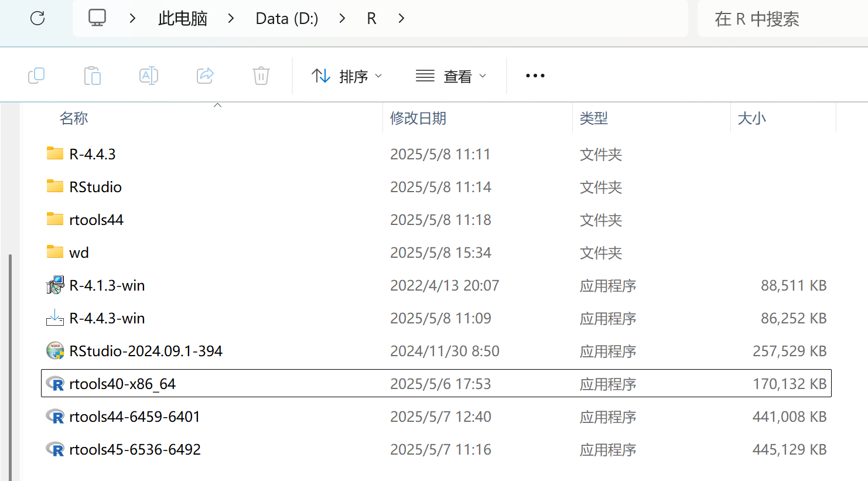Click the rtools44-6459-6401 R icon
This screenshot has width=868, height=481.
click(x=55, y=417)
